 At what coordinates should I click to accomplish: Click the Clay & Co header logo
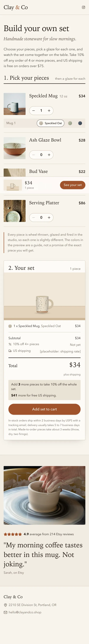[x=16, y=7]
